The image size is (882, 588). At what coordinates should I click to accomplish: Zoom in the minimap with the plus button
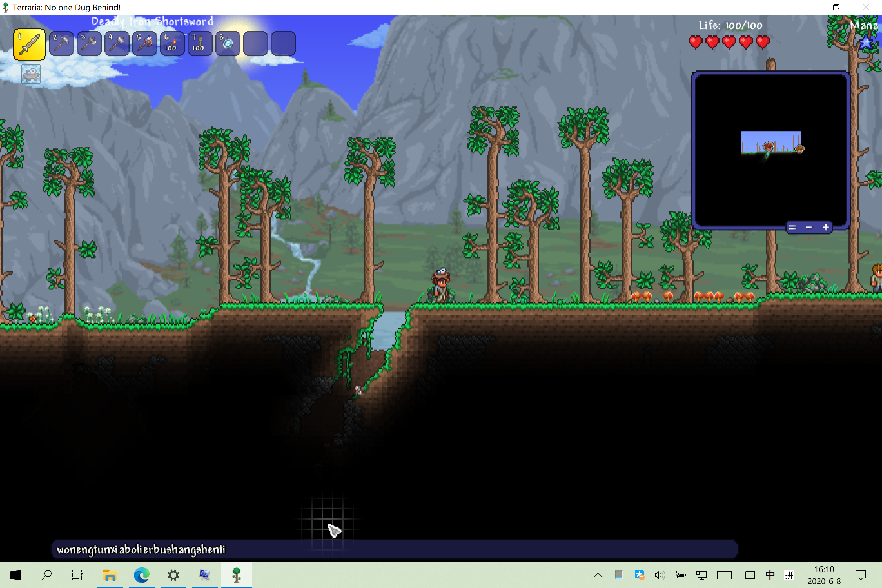point(826,227)
